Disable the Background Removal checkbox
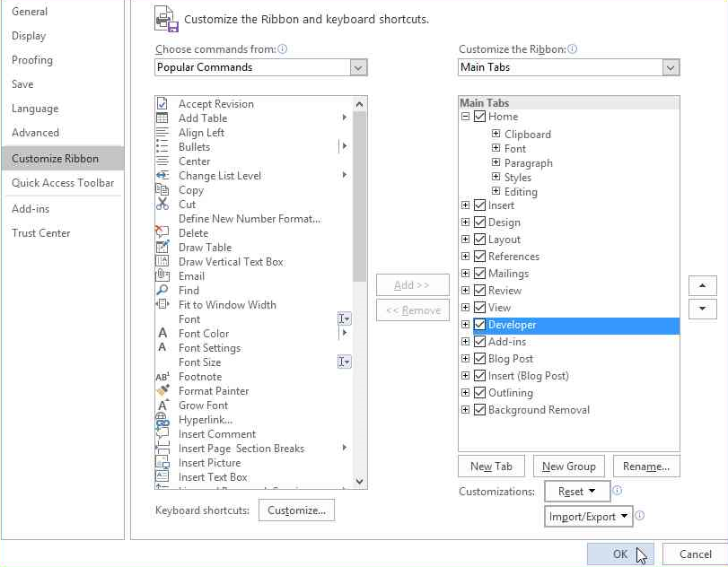The height and width of the screenshot is (567, 728). 480,410
